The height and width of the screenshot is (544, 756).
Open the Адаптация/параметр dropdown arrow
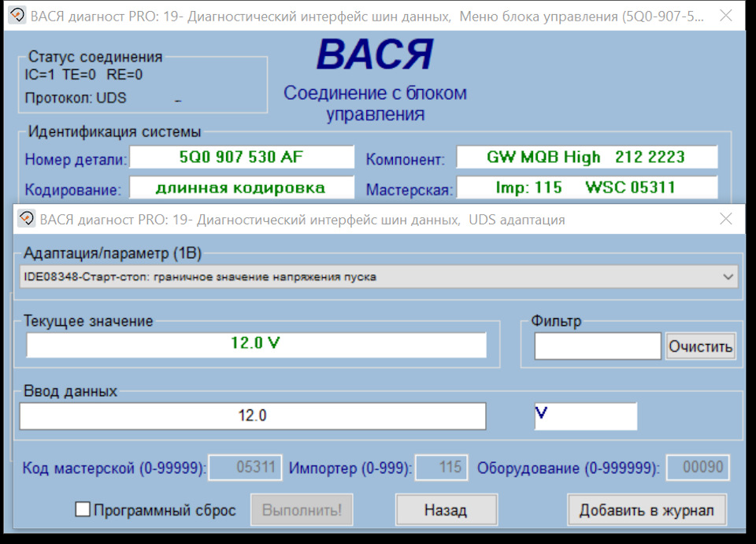pos(728,277)
